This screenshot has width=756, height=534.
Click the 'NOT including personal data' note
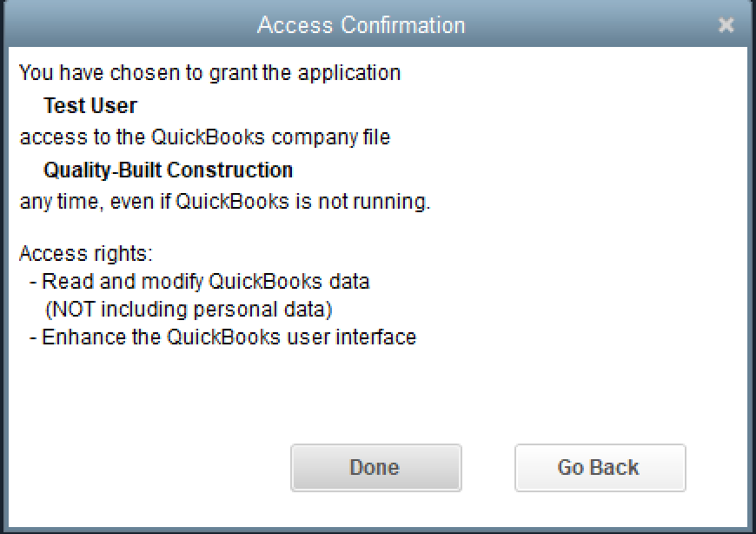tap(189, 309)
